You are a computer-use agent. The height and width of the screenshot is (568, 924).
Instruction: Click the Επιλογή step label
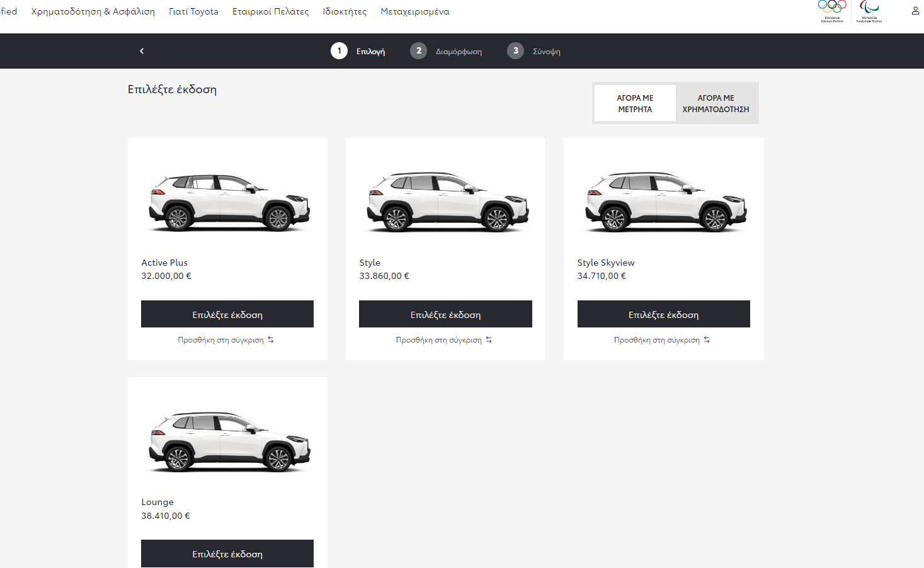370,52
